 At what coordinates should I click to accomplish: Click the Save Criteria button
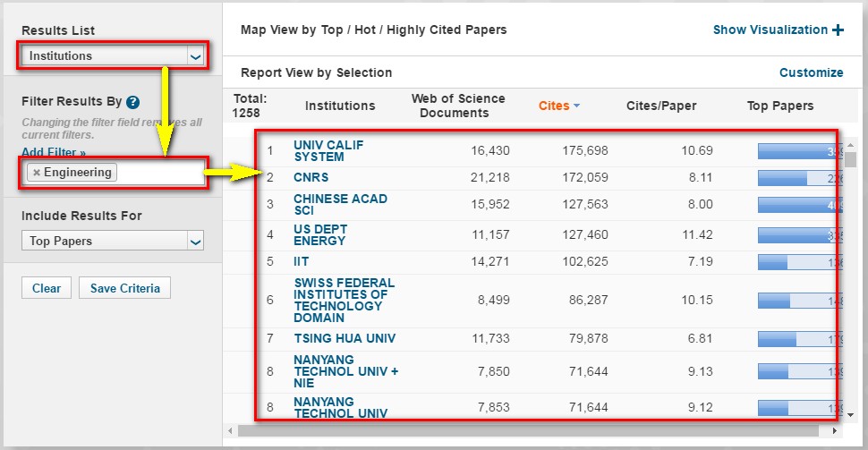(x=124, y=288)
